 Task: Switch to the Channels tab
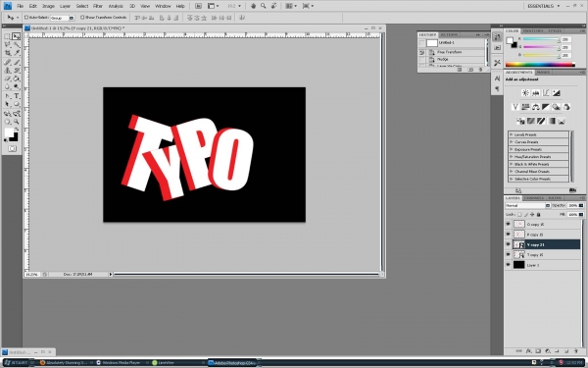click(x=534, y=198)
